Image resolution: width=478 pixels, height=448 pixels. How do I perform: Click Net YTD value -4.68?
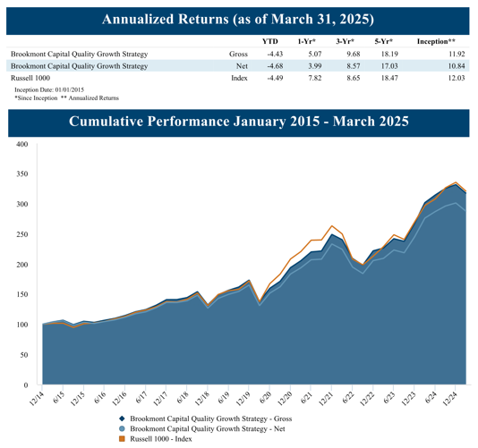[275, 66]
